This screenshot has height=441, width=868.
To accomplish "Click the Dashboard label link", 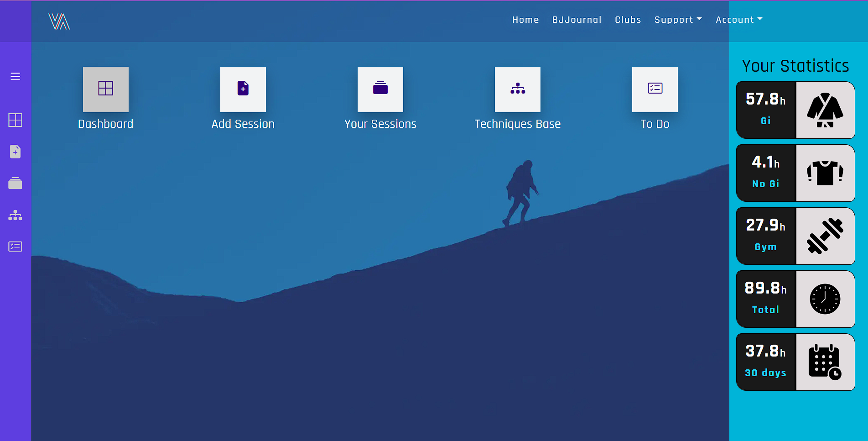I will pos(106,124).
